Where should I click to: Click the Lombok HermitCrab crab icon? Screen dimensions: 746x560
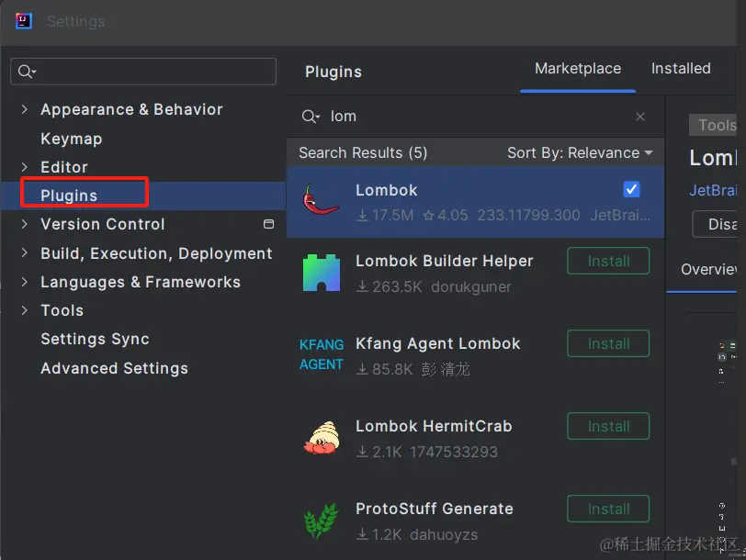click(322, 438)
